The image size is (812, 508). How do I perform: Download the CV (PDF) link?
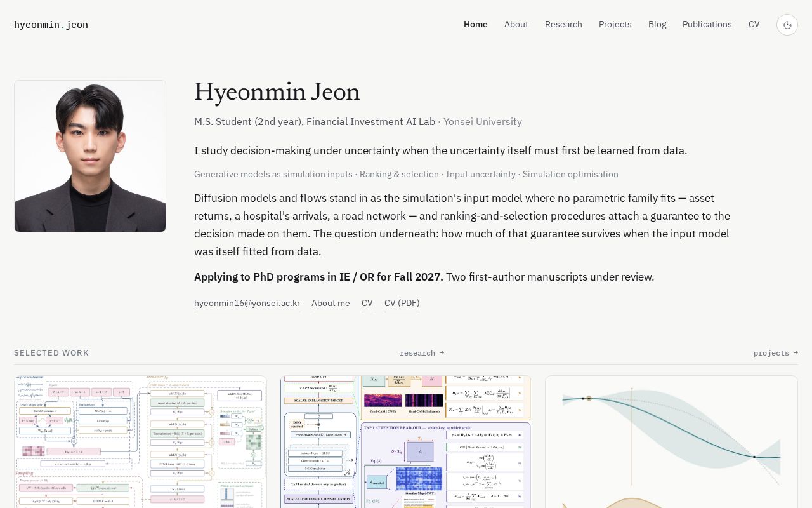pyautogui.click(x=402, y=303)
